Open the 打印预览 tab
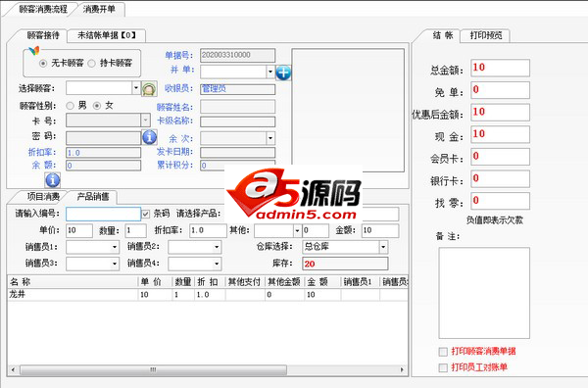 (x=486, y=35)
